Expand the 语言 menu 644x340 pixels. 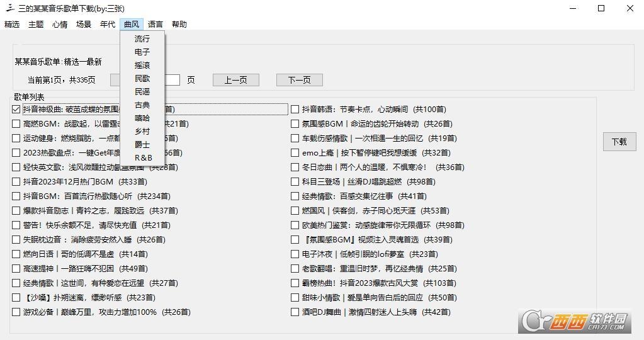[155, 25]
